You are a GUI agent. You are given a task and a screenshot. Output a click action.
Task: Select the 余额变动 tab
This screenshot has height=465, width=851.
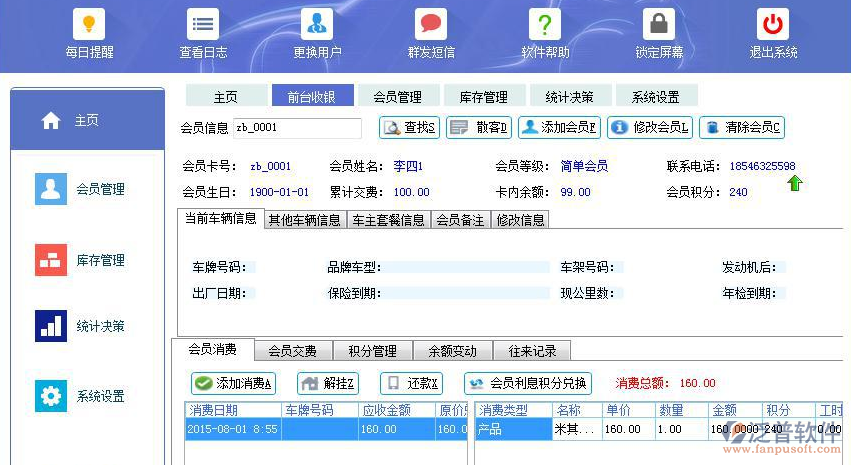point(453,351)
